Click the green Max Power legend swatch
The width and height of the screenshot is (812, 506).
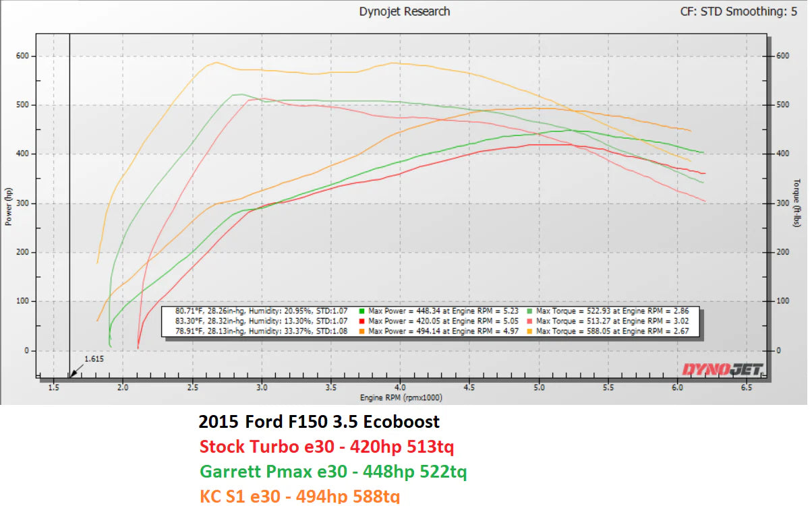coord(363,311)
